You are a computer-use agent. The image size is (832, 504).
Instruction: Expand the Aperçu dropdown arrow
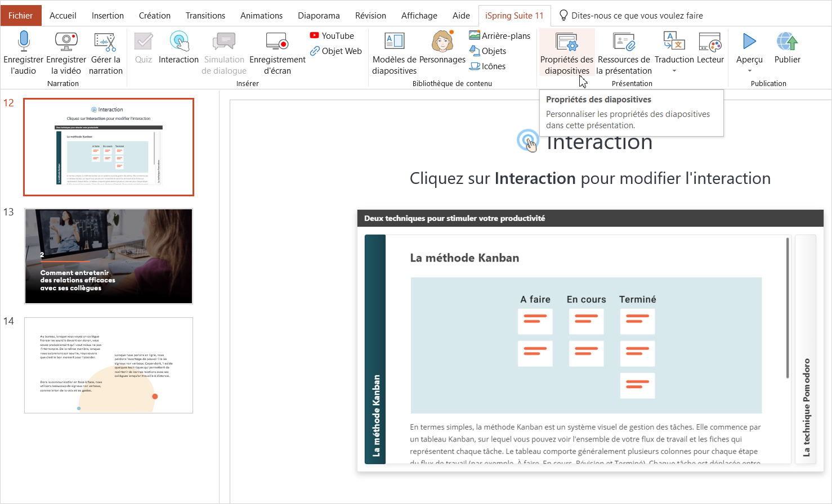point(749,71)
